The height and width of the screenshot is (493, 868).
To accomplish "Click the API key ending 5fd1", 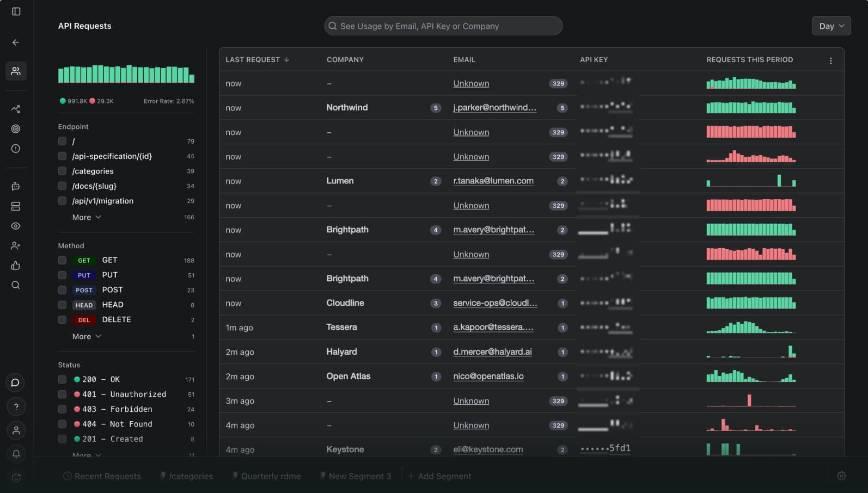I will (x=605, y=448).
